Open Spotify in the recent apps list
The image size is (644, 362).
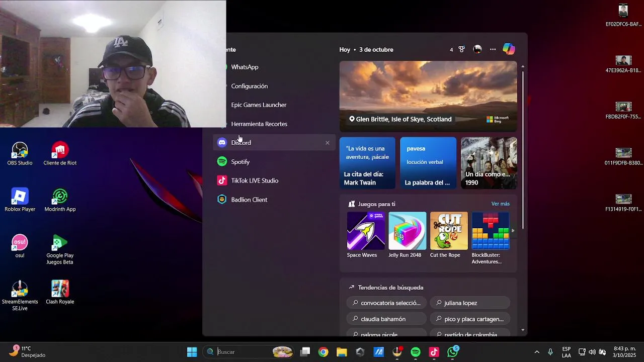pos(273,162)
